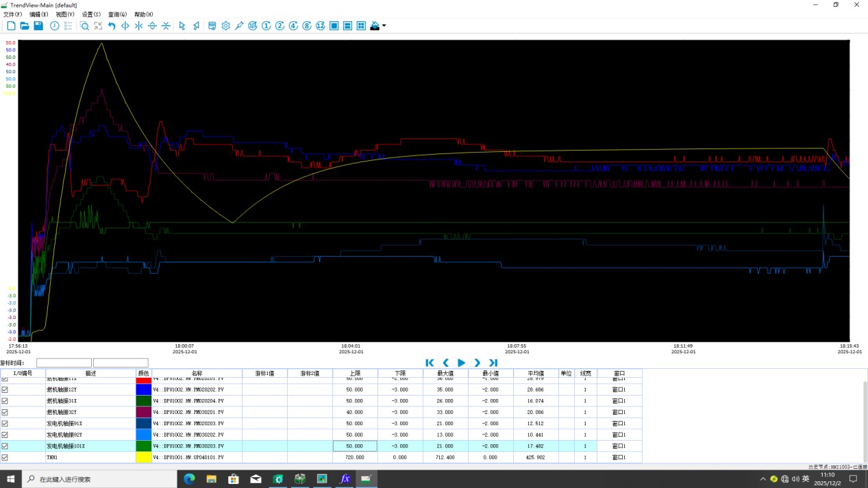Click the first 游标时间 input field
The width and height of the screenshot is (868, 488).
(64, 363)
